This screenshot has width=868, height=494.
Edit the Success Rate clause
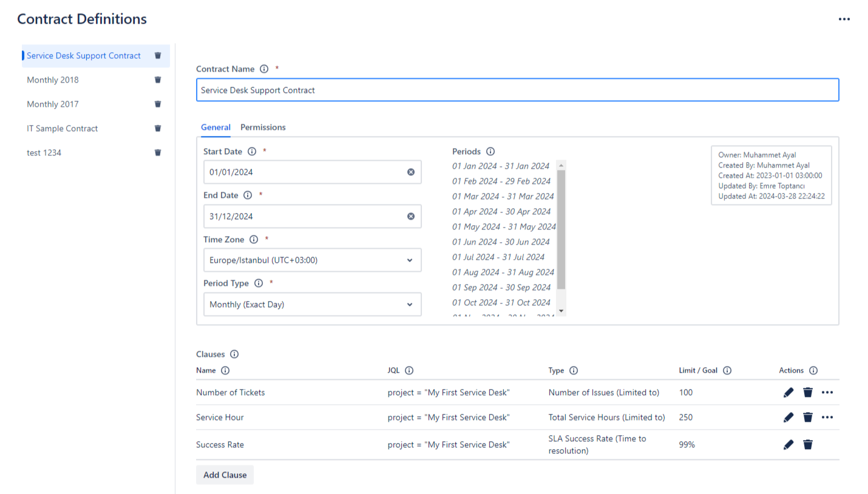pos(788,445)
